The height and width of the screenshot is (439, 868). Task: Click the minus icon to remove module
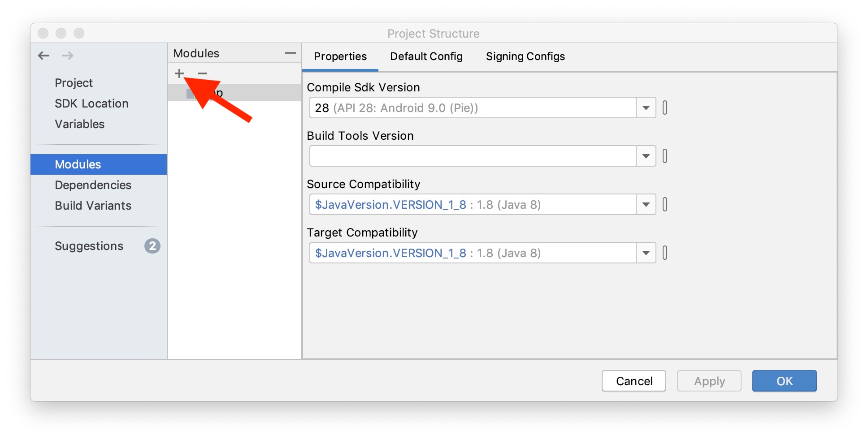(x=203, y=73)
